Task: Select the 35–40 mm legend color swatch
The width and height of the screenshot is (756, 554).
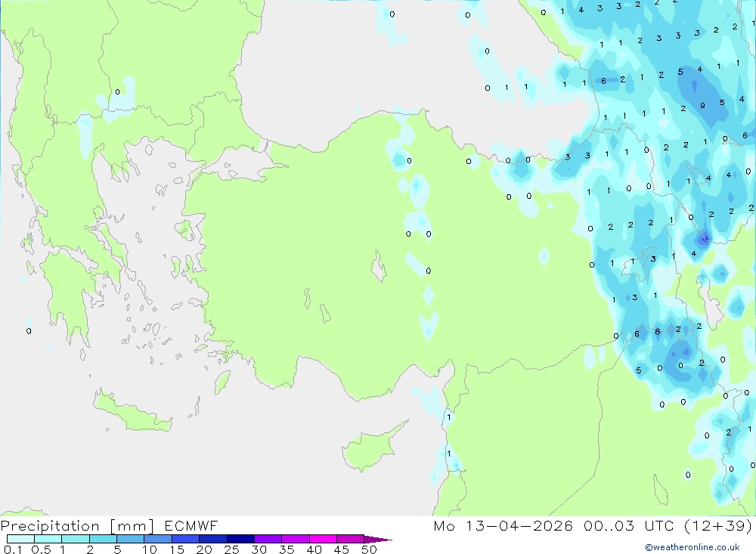Action: (x=295, y=539)
